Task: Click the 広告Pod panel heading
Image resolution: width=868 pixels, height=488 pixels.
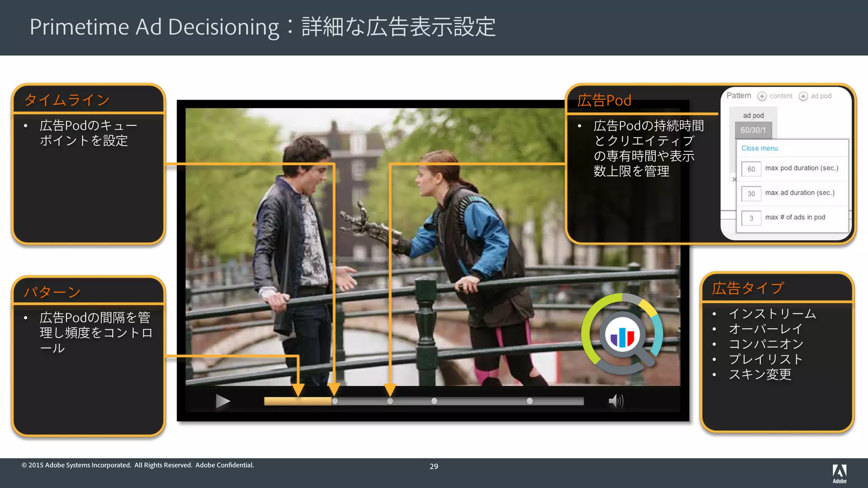Action: pos(604,100)
